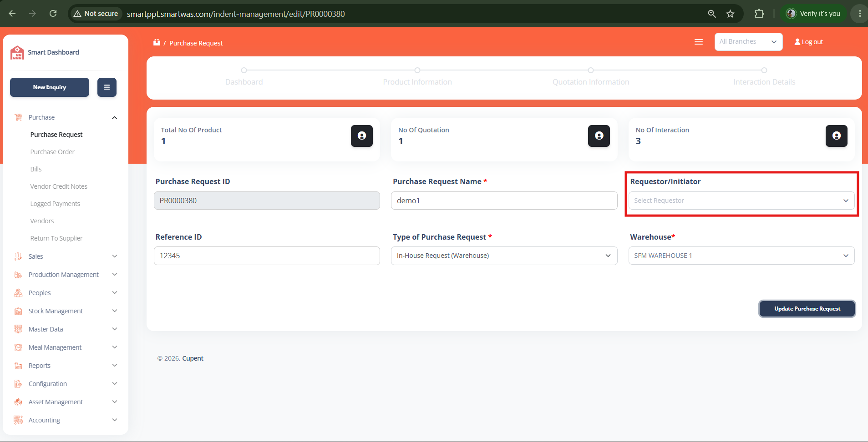Click the Smart Dashboard logo icon

(17, 52)
